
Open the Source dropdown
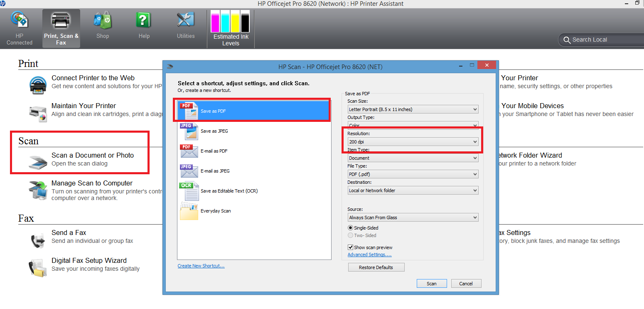coord(413,218)
